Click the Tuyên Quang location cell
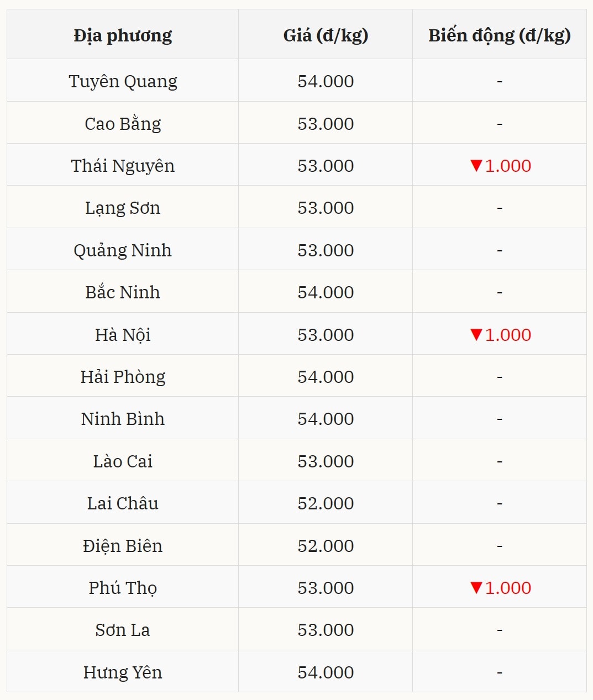Screen dimensions: 593x700 click(123, 82)
